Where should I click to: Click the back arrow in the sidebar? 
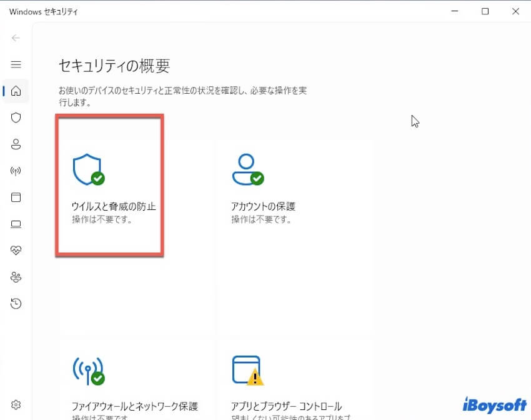(16, 37)
